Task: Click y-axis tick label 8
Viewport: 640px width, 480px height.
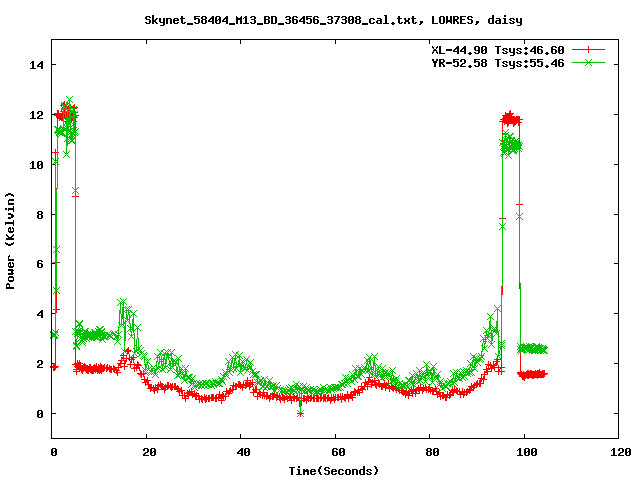Action: pyautogui.click(x=40, y=215)
